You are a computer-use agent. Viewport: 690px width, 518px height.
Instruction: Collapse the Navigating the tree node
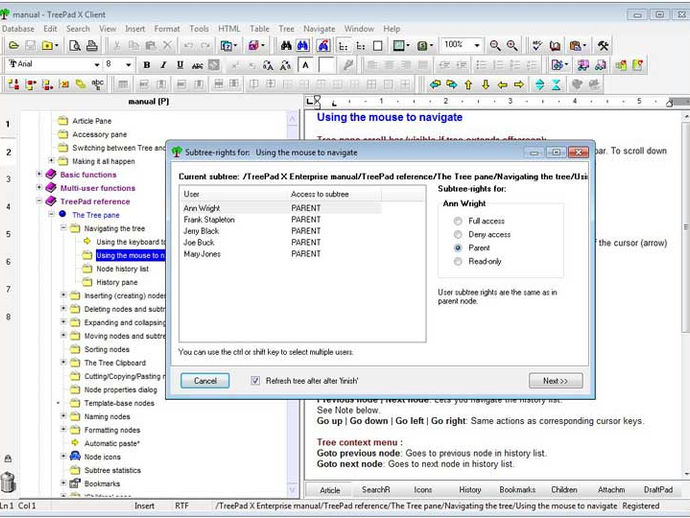(63, 228)
